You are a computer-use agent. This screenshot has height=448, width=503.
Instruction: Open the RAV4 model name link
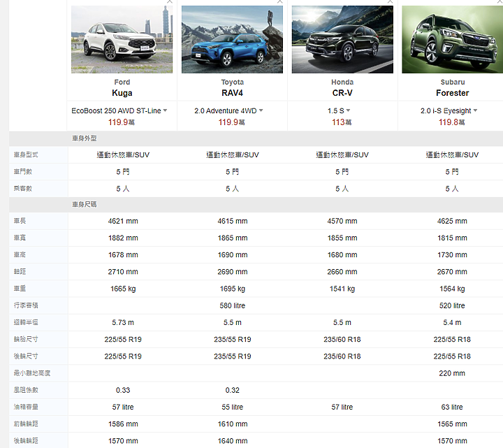pyautogui.click(x=232, y=93)
